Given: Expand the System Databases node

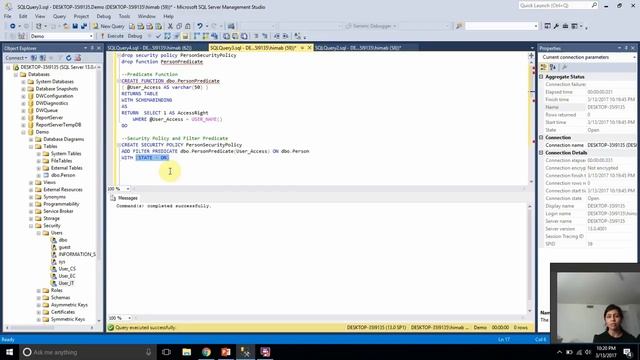Looking at the screenshot, I should point(23,82).
